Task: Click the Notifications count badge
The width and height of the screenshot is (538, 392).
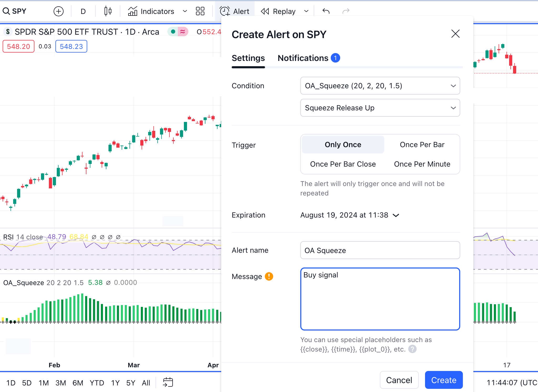Action: pyautogui.click(x=335, y=58)
